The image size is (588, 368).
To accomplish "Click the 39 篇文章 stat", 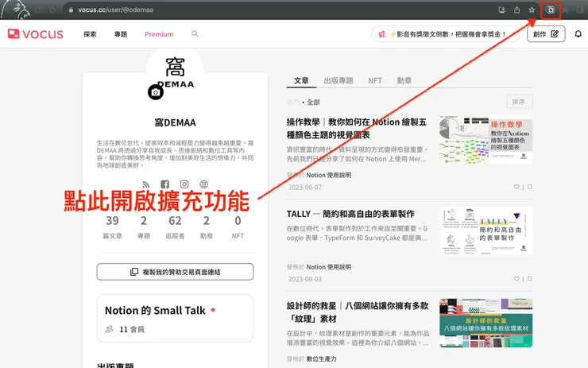I will pyautogui.click(x=112, y=227).
